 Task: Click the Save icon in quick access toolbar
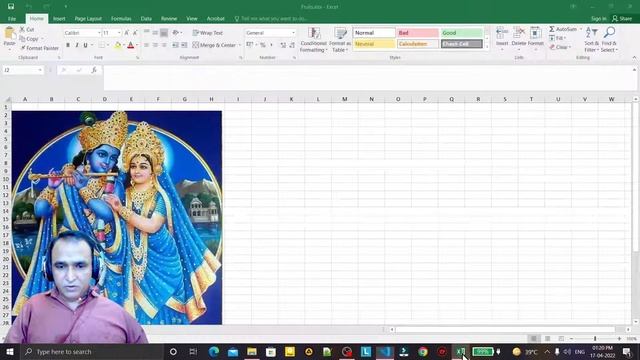pyautogui.click(x=11, y=7)
